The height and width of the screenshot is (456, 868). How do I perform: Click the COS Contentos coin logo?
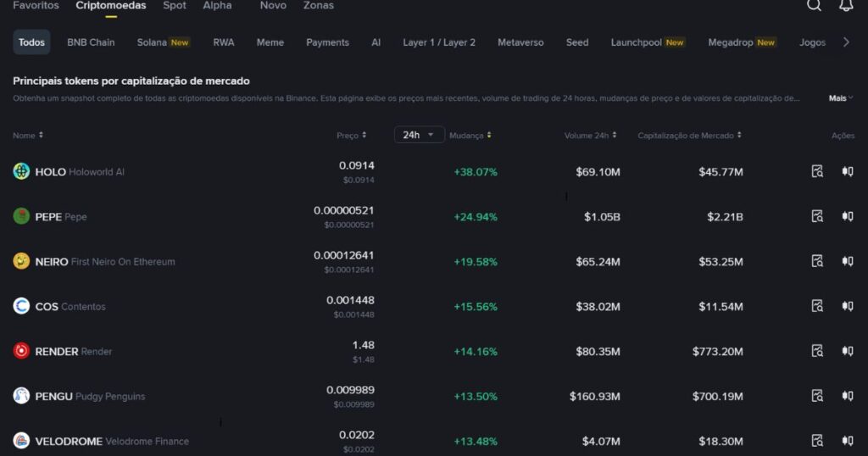point(21,306)
